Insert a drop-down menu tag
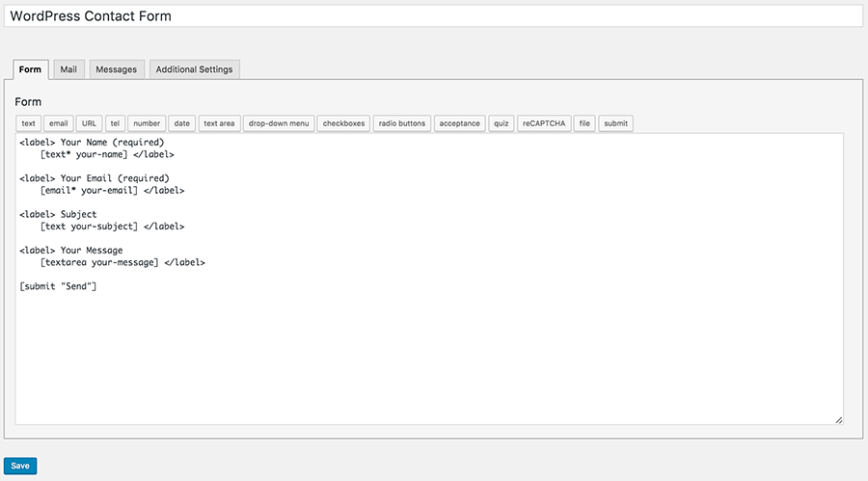 pos(279,123)
